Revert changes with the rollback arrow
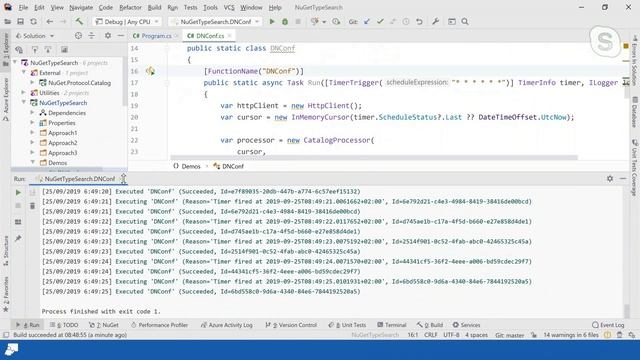The width and height of the screenshot is (640, 360). (x=419, y=22)
